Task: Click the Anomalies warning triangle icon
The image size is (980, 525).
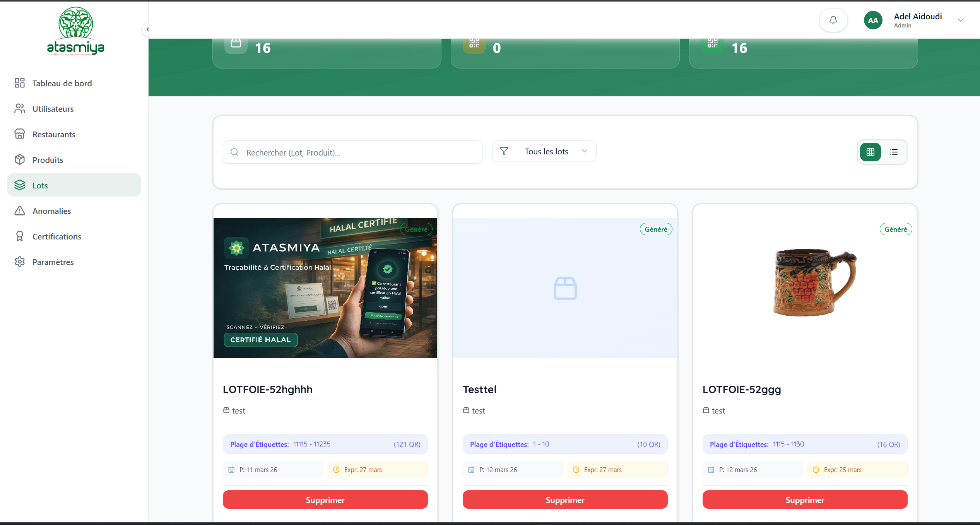Action: (x=20, y=211)
